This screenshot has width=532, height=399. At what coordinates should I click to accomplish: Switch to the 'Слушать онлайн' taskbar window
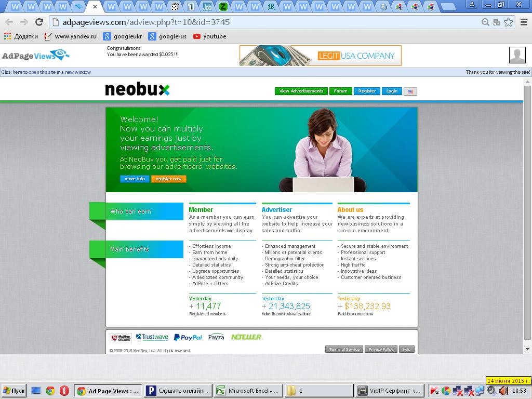[x=178, y=391]
